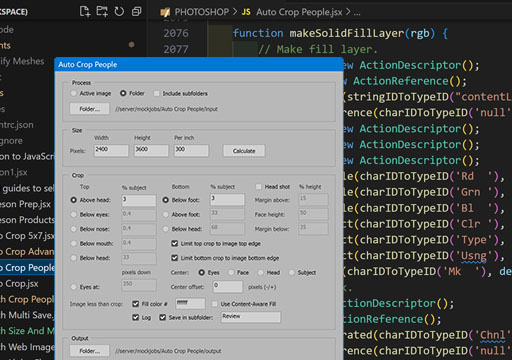Select Head as the Center option

[x=261, y=273]
